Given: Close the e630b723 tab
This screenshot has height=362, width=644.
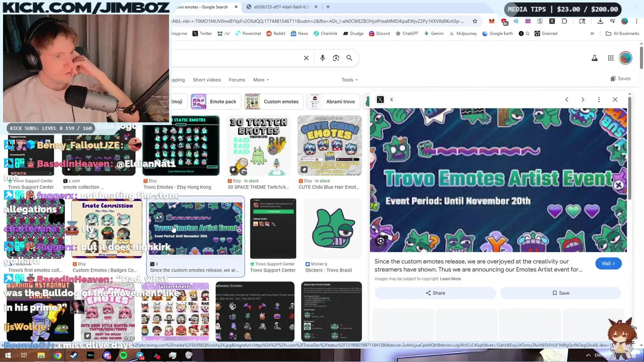Looking at the screenshot, I should point(316,7).
